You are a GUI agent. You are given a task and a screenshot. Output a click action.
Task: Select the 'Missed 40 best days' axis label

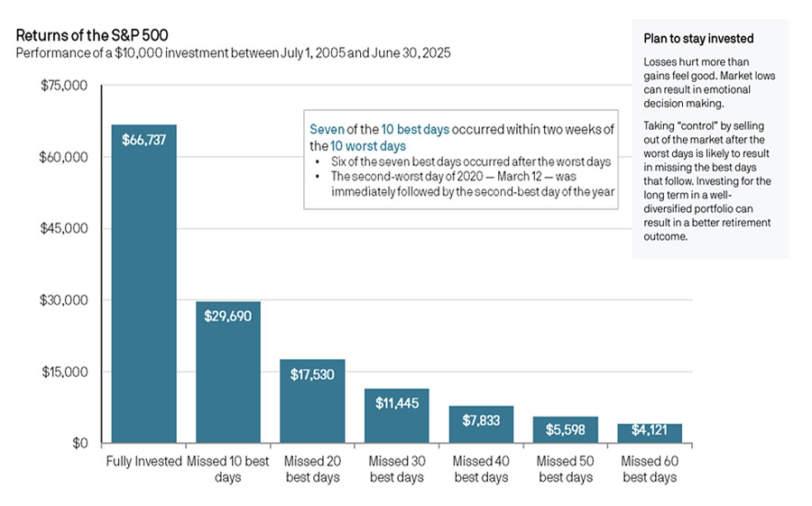click(481, 469)
